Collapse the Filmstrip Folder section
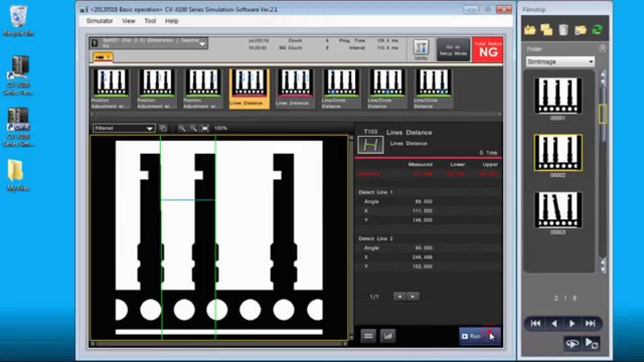Screen dimensions: 644x362 [602, 49]
